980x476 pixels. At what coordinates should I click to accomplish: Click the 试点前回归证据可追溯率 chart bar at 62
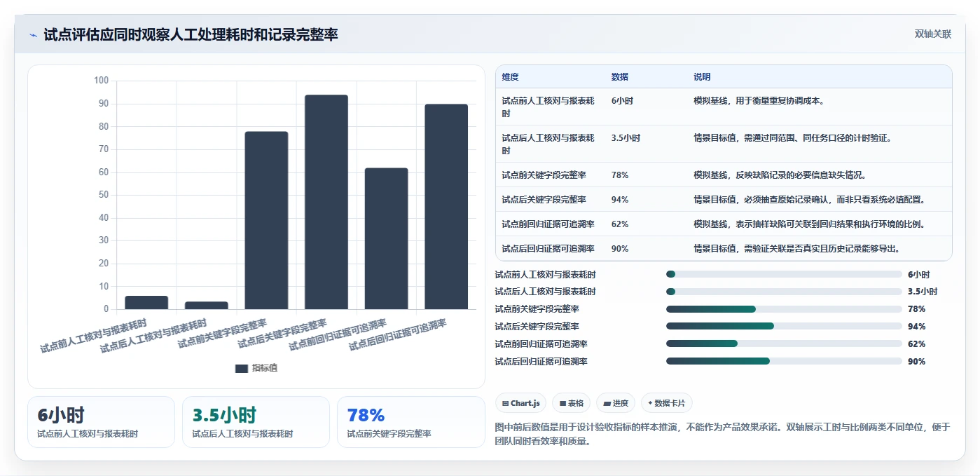(x=386, y=238)
